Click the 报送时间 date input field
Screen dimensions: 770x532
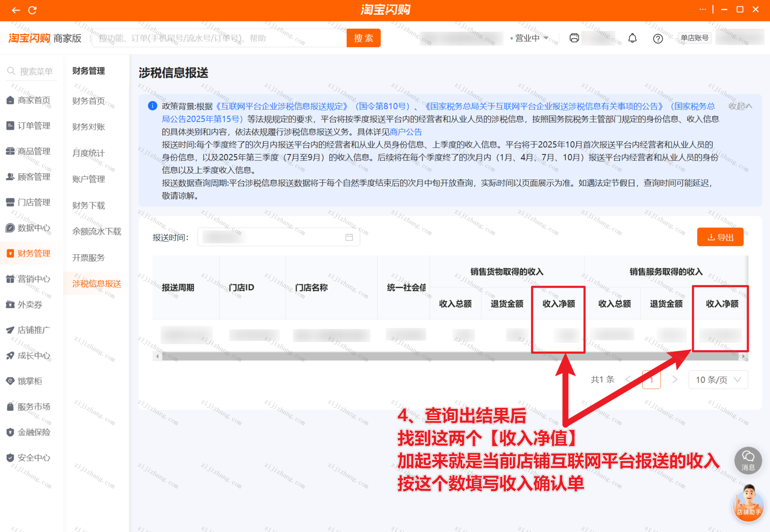coord(278,237)
